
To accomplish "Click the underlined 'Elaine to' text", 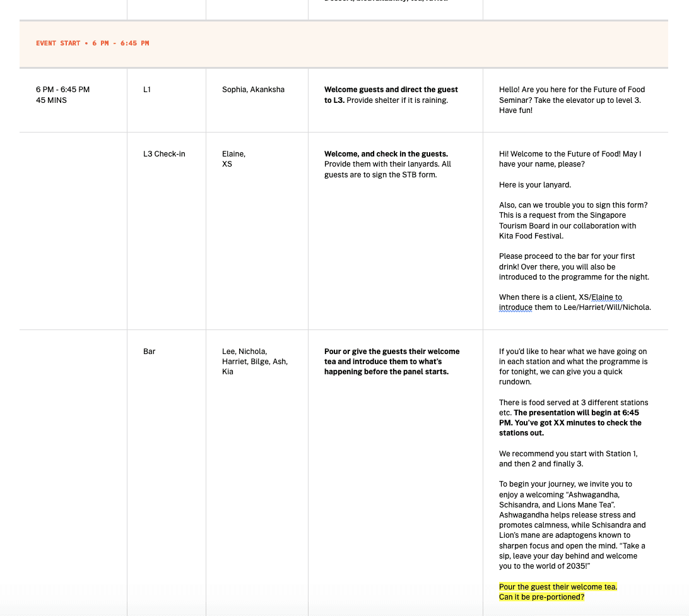I will click(607, 297).
